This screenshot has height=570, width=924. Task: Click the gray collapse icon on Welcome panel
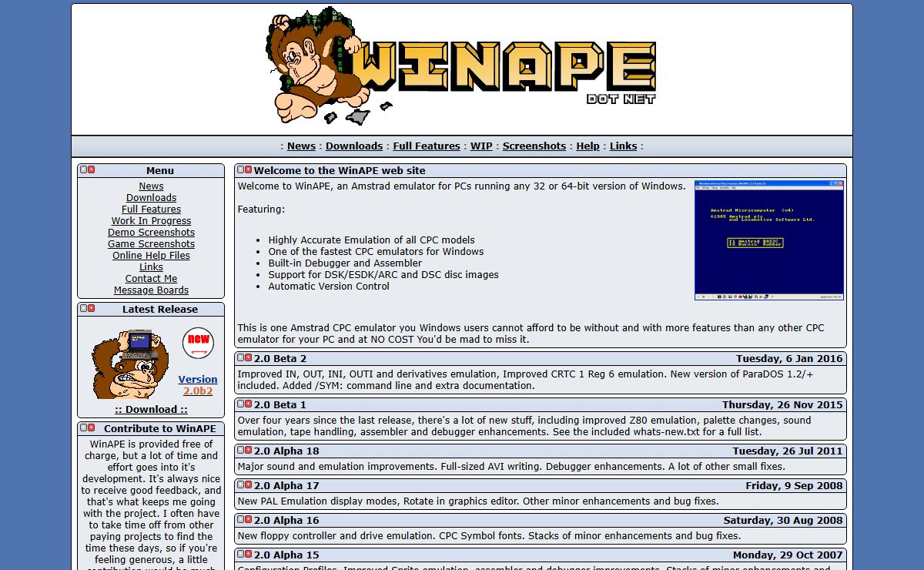pos(240,169)
